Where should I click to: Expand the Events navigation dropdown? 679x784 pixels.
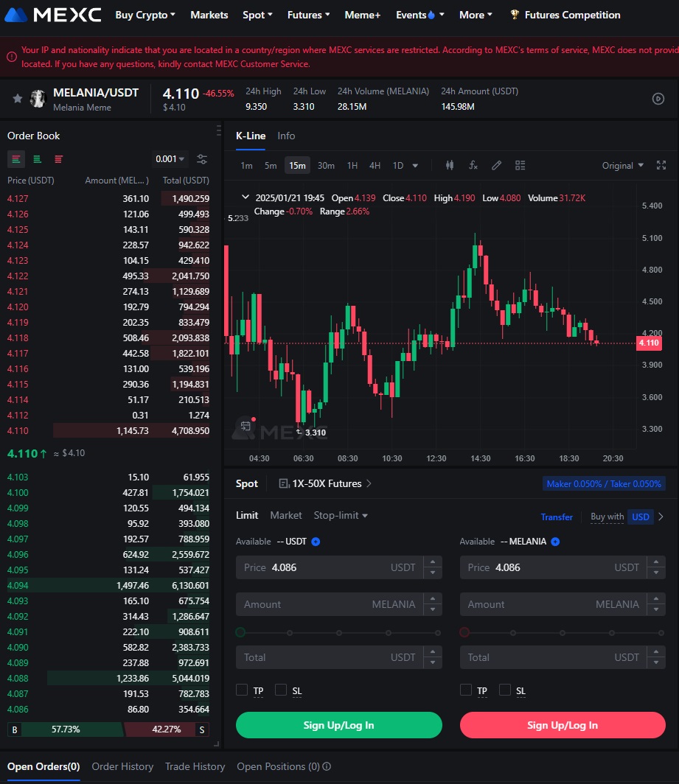click(419, 15)
